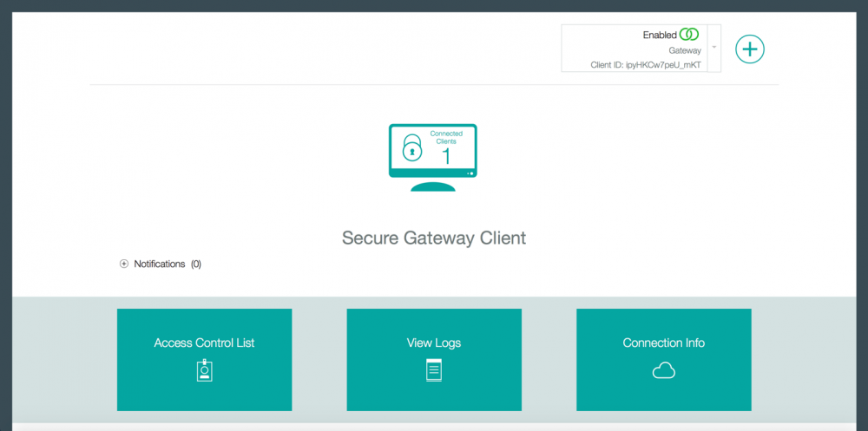Click the Notifications (0) count
This screenshot has width=868, height=431.
point(196,264)
